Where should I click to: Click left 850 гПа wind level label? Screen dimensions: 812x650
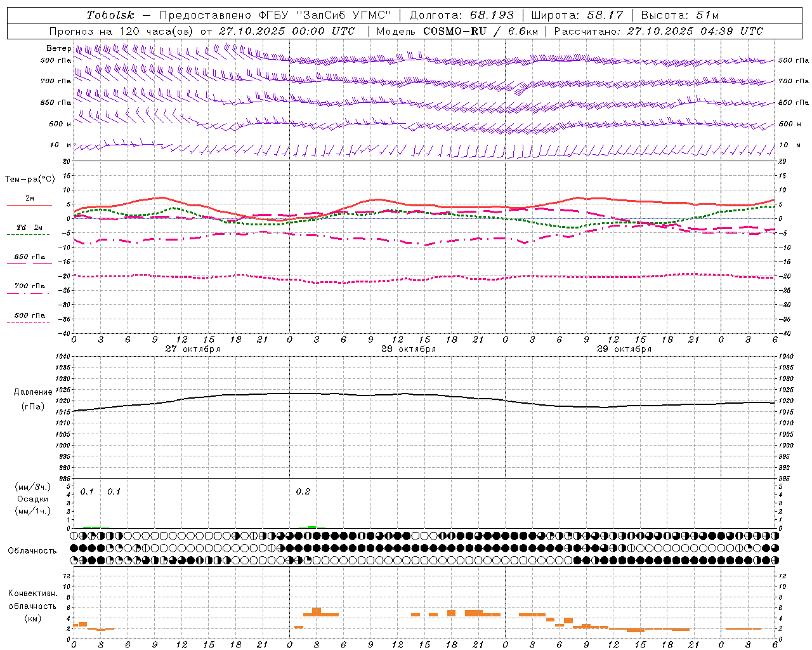[56, 102]
